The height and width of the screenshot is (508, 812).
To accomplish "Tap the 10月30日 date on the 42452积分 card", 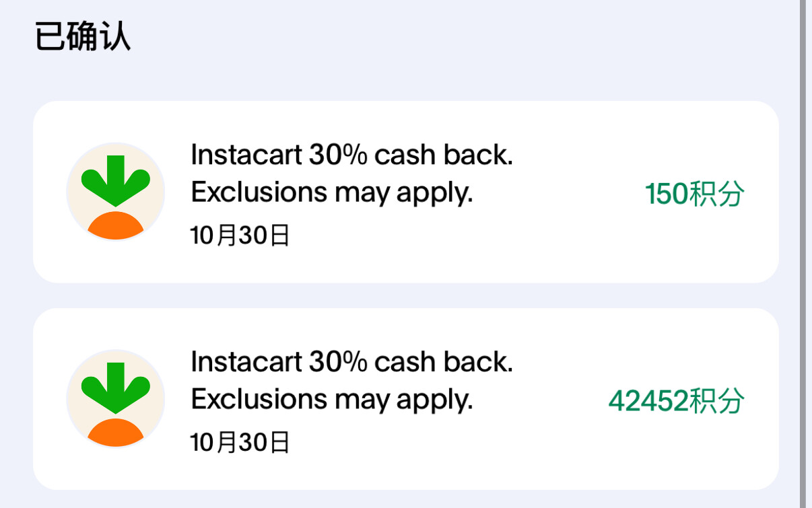I will tap(240, 443).
